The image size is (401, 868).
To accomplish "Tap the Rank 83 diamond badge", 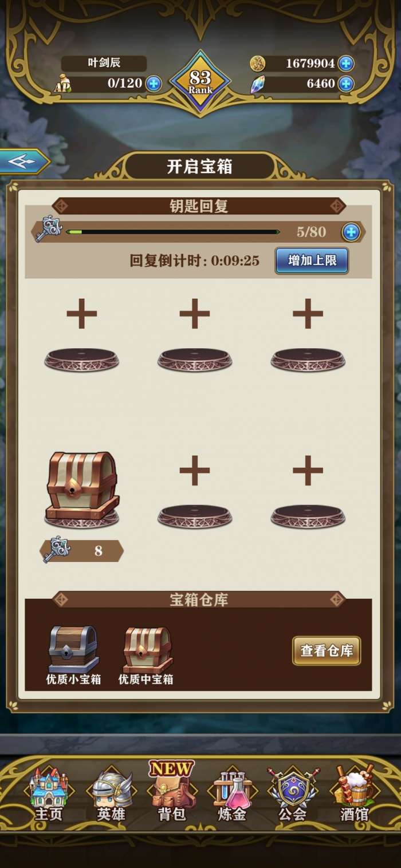I will pos(200,82).
